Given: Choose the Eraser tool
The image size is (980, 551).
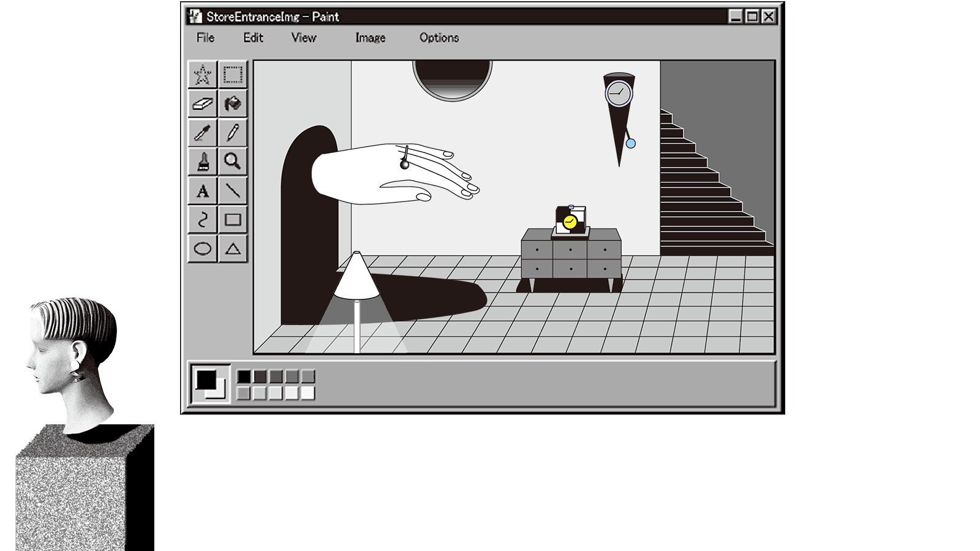Looking at the screenshot, I should (202, 103).
